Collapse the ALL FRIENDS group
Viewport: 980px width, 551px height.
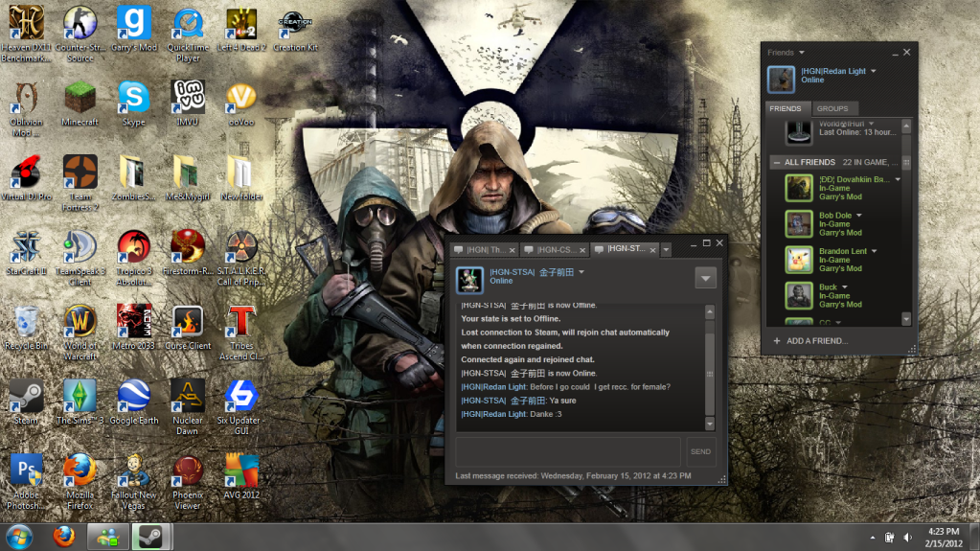(776, 162)
